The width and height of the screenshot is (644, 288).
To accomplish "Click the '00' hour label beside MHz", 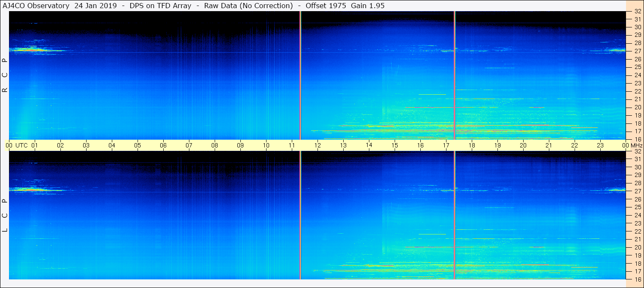I will 626,145.
